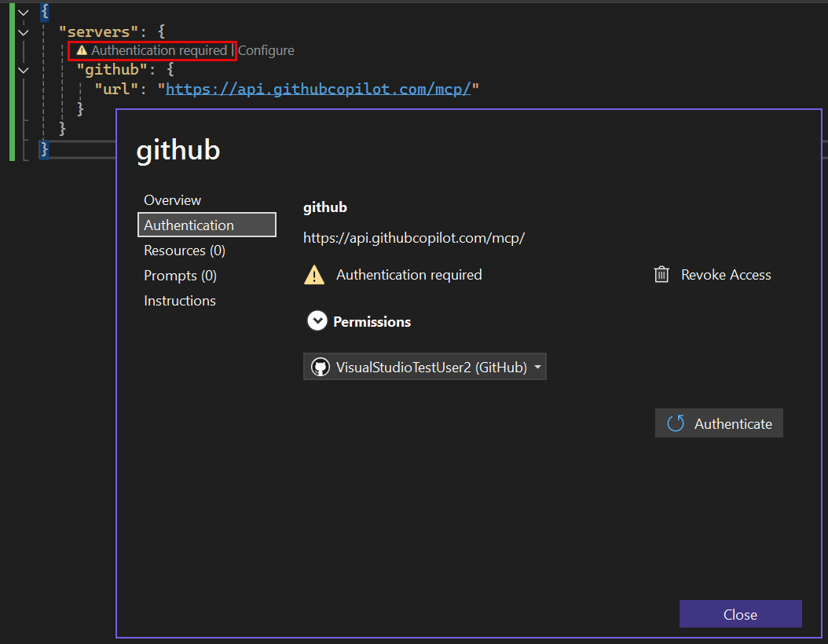This screenshot has width=828, height=644.
Task: Click the URL text in the dialog
Action: [413, 238]
